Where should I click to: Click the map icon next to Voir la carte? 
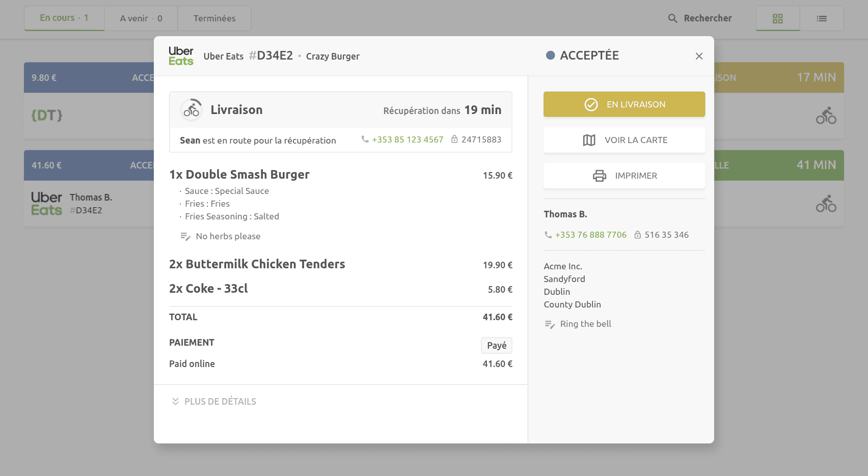pyautogui.click(x=589, y=139)
